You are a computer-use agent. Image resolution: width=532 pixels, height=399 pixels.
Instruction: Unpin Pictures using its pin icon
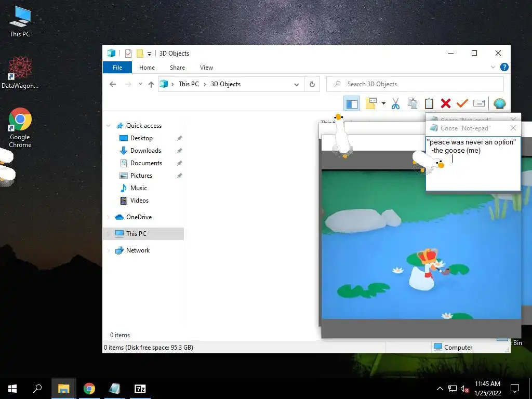tap(179, 176)
